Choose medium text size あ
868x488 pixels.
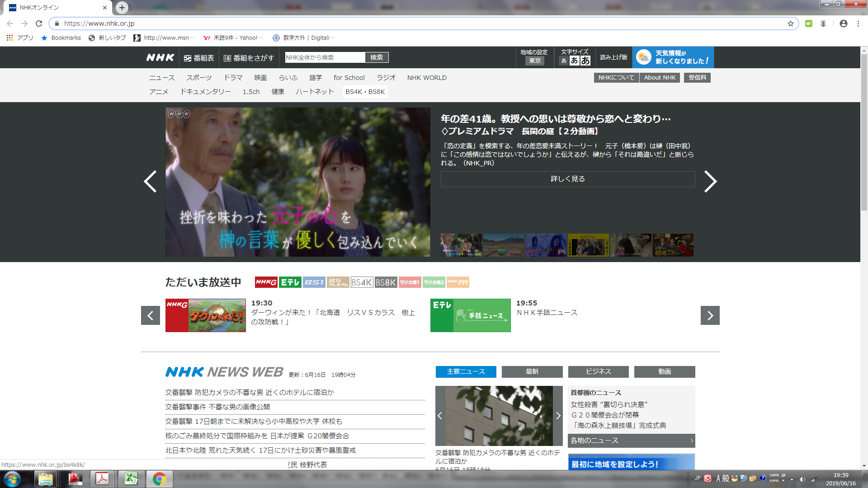(574, 61)
